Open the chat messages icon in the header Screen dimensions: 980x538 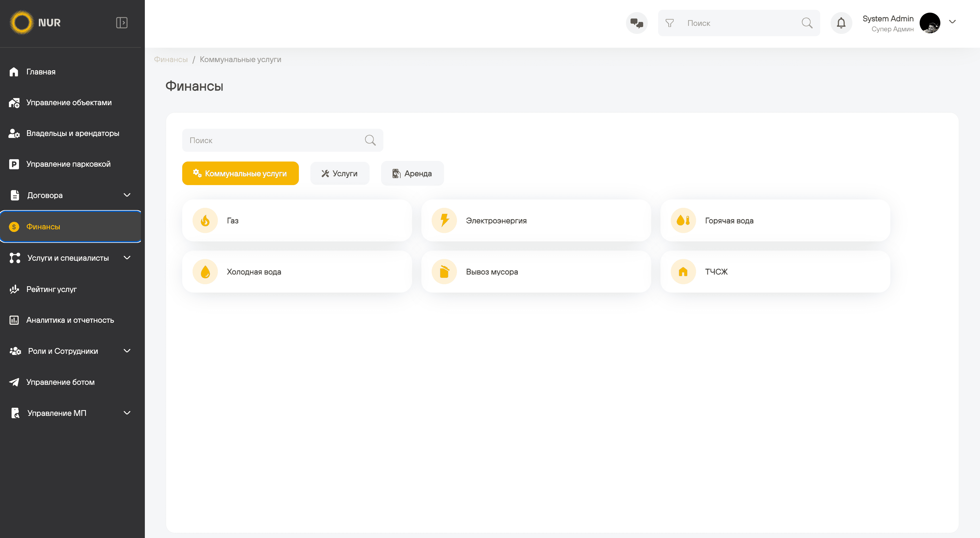637,23
